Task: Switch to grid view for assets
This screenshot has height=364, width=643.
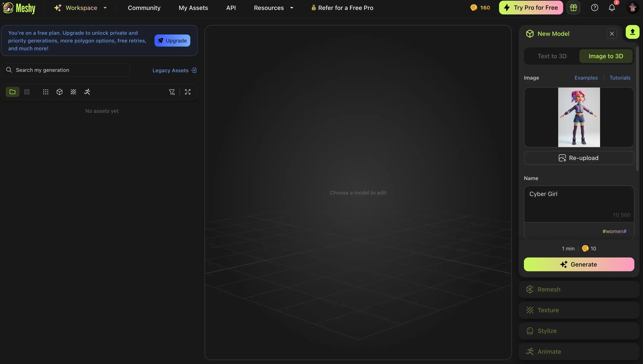Action: (x=26, y=92)
